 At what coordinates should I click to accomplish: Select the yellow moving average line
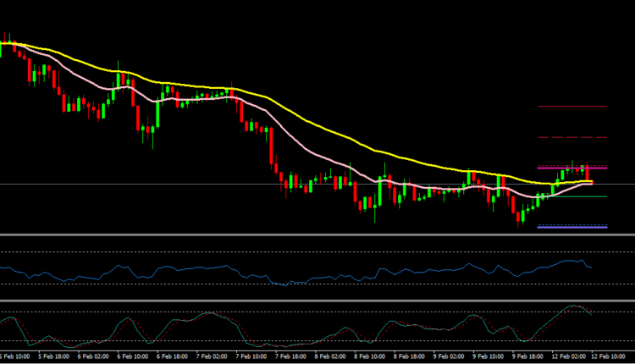(339, 135)
